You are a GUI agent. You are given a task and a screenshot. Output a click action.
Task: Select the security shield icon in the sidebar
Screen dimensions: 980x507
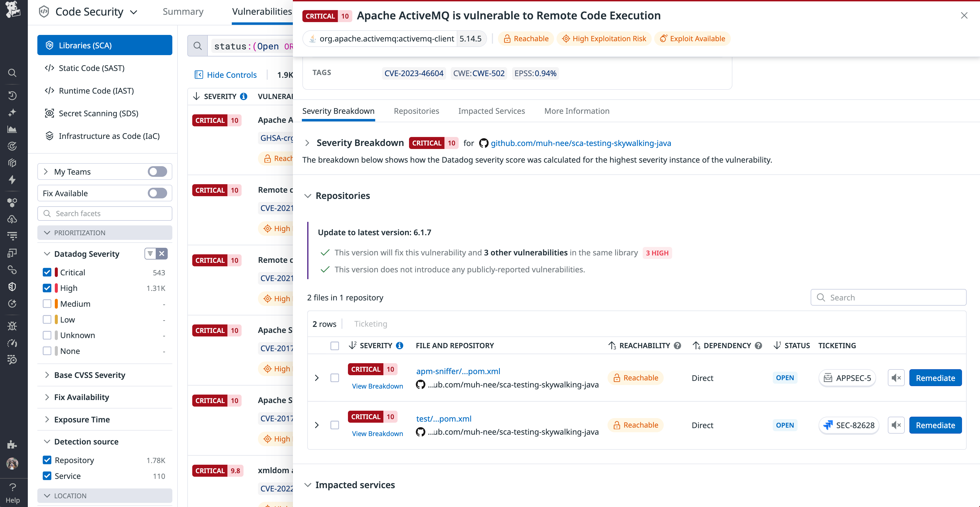pyautogui.click(x=12, y=287)
